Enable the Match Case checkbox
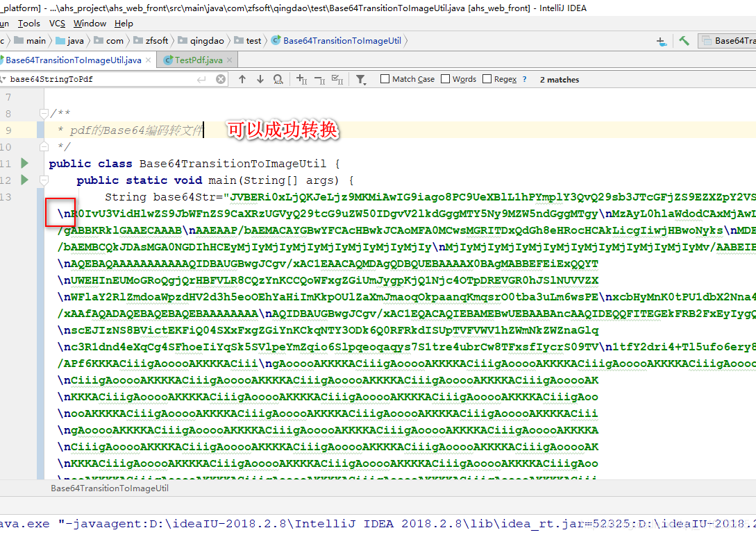Screen dimensions: 756x537 tap(385, 79)
